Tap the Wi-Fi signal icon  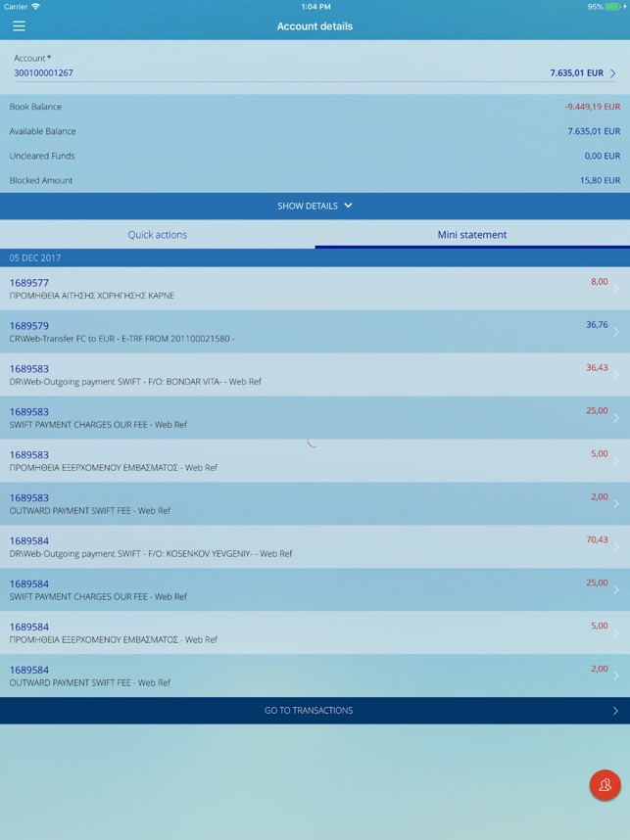pyautogui.click(x=36, y=7)
